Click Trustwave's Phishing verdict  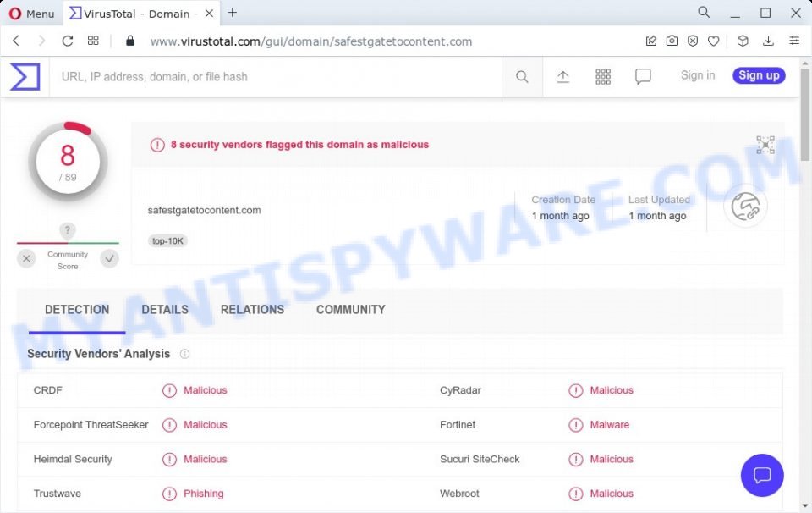pos(204,494)
